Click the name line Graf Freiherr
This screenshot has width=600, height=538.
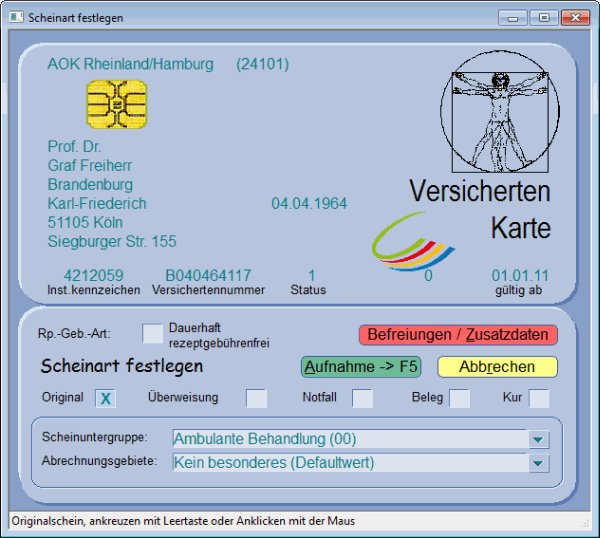pos(90,166)
